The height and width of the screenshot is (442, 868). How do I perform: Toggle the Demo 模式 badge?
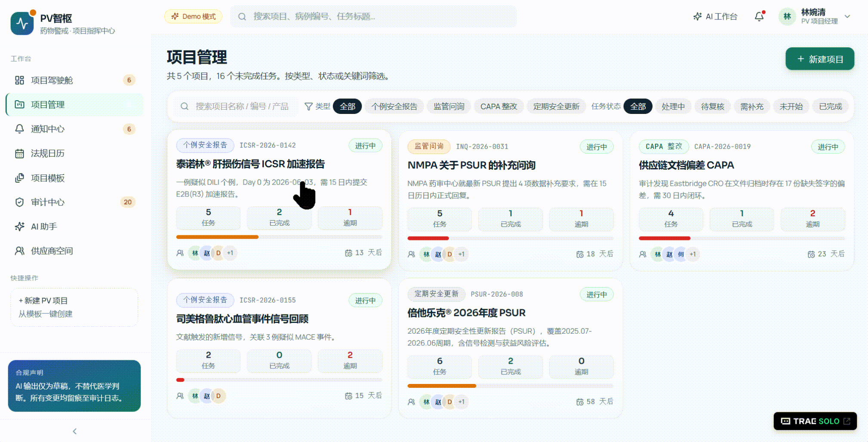193,16
